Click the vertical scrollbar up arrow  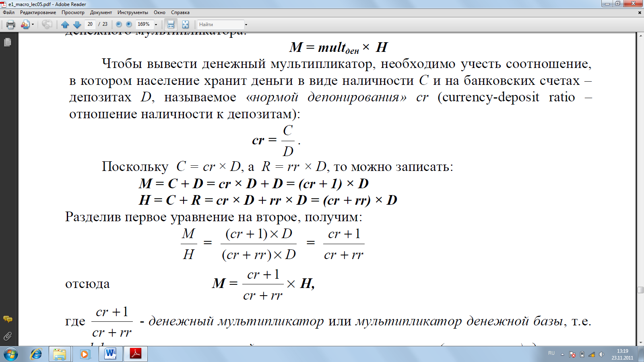point(640,35)
